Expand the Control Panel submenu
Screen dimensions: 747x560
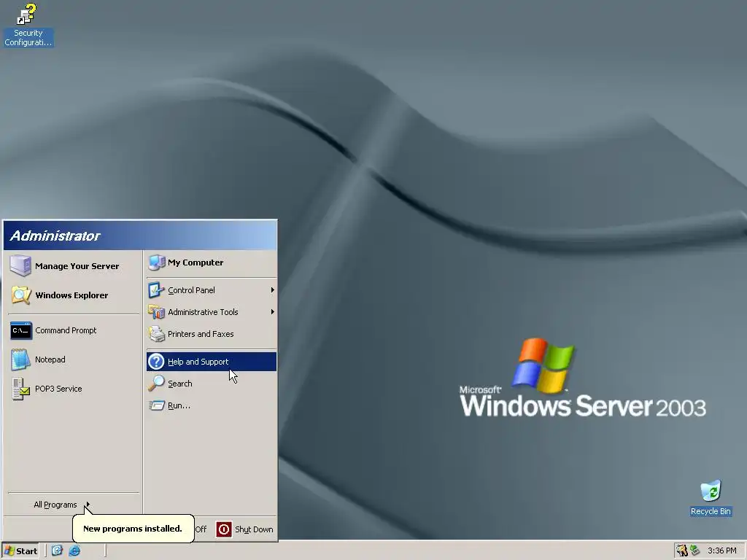[x=211, y=290]
